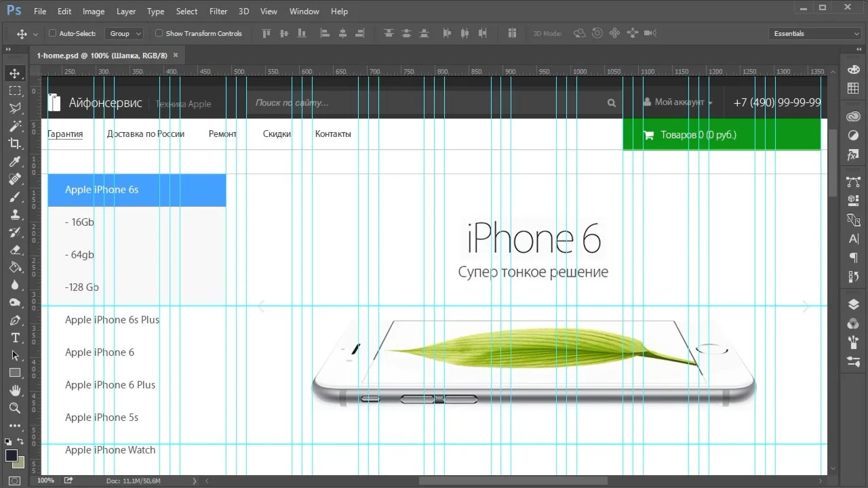Image resolution: width=868 pixels, height=488 pixels.
Task: Enable the Auto-Select checkbox
Action: (53, 33)
